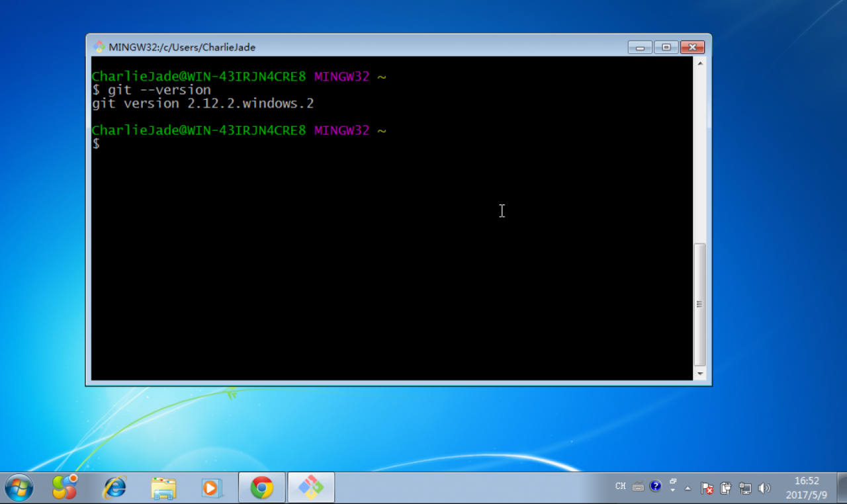
Task: Click Safely Remove Hardware tray icon
Action: click(725, 488)
